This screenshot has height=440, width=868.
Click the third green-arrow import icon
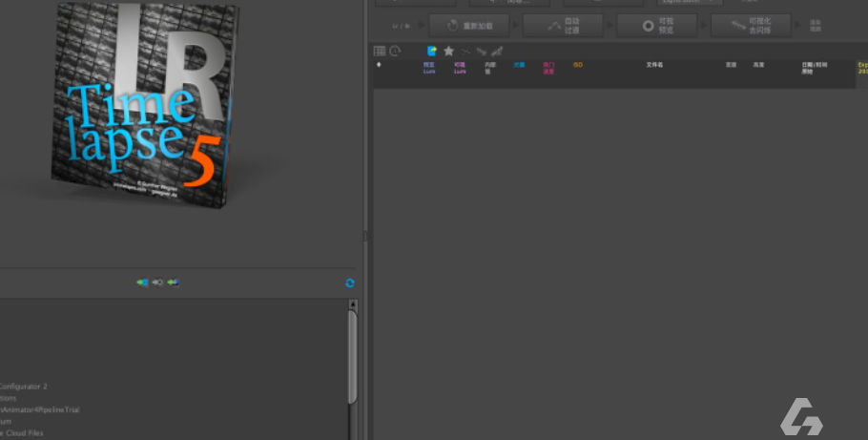(x=174, y=283)
